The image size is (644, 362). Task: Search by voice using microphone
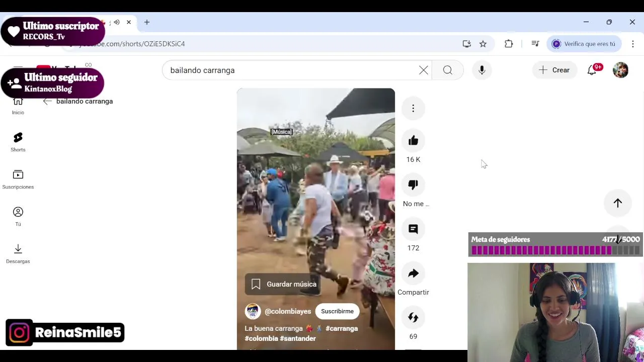pyautogui.click(x=482, y=70)
